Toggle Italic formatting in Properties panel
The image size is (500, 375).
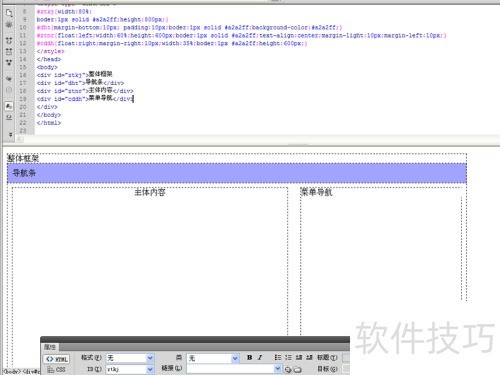[260, 357]
